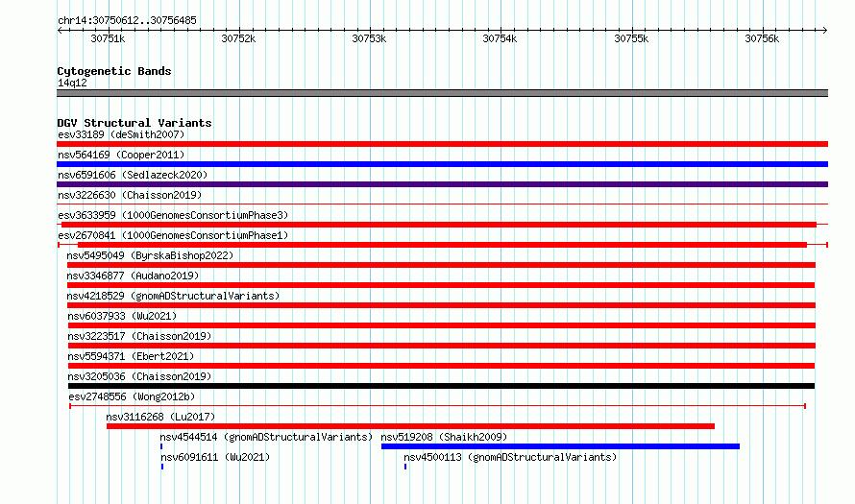Select the blue nsv519208 variant bar

pos(560,446)
